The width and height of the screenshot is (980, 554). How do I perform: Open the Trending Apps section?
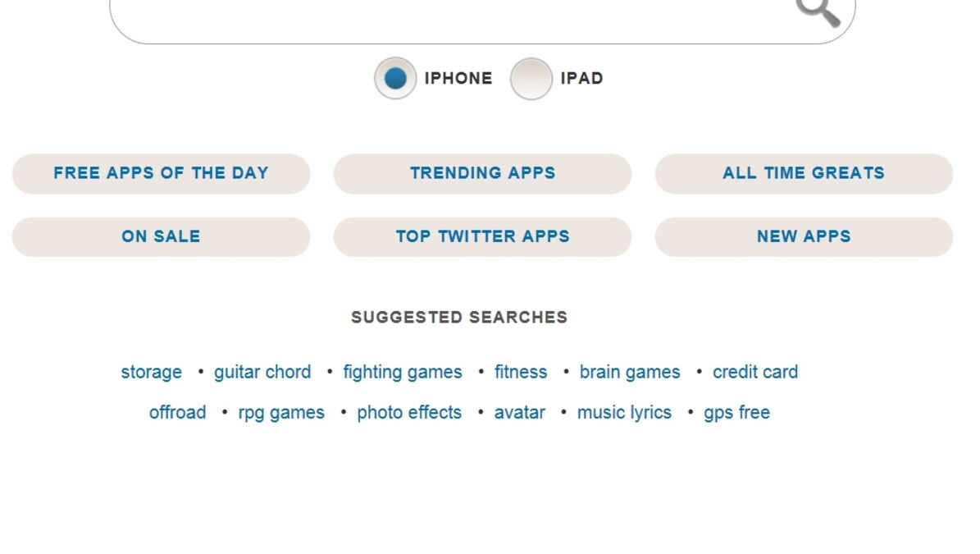482,172
